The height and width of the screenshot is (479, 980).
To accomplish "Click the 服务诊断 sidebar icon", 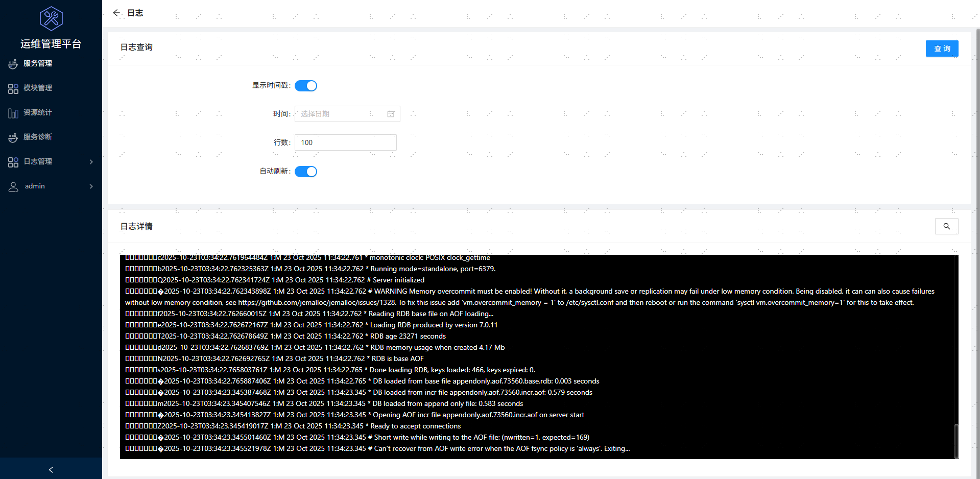I will point(13,137).
